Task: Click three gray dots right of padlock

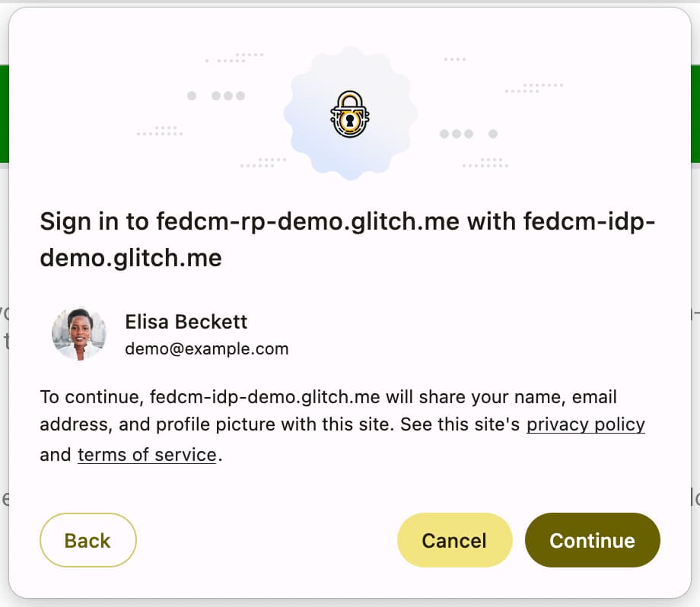Action: pos(457,134)
